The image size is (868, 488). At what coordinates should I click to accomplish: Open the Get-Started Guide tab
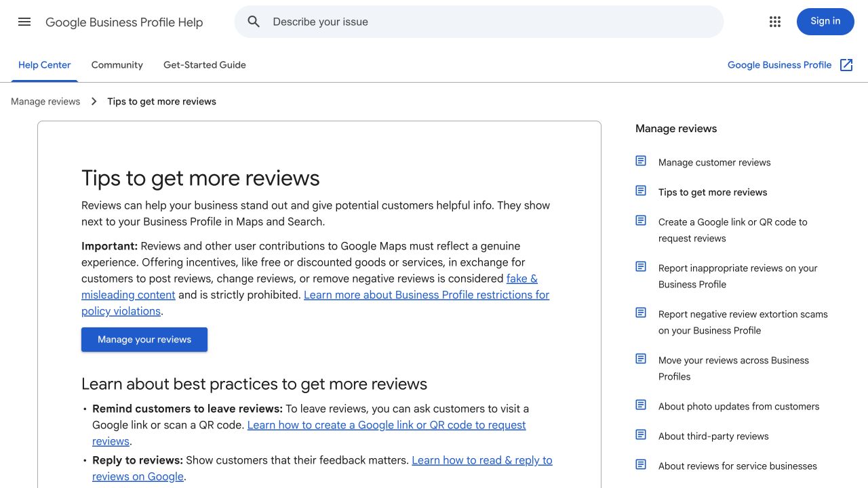click(205, 65)
